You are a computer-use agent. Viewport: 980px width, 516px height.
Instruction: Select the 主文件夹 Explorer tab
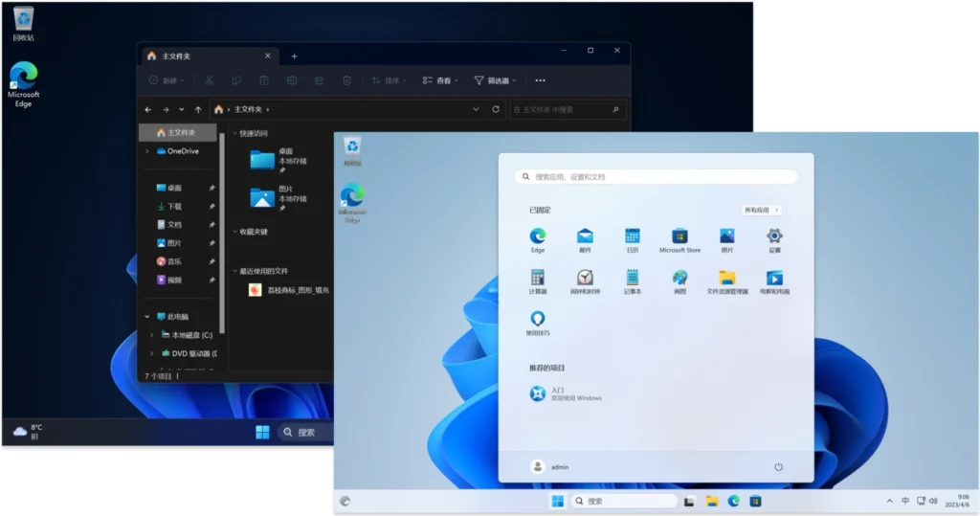pyautogui.click(x=209, y=56)
